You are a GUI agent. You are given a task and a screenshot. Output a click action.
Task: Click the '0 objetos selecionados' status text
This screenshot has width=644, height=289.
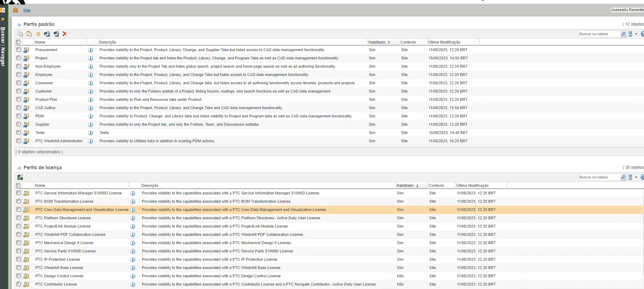tap(39, 152)
